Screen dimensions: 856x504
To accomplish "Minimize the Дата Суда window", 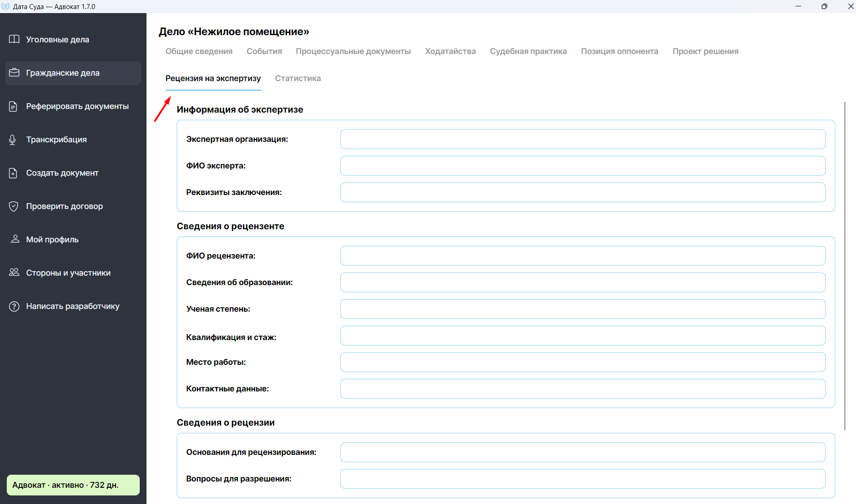I will (x=798, y=6).
